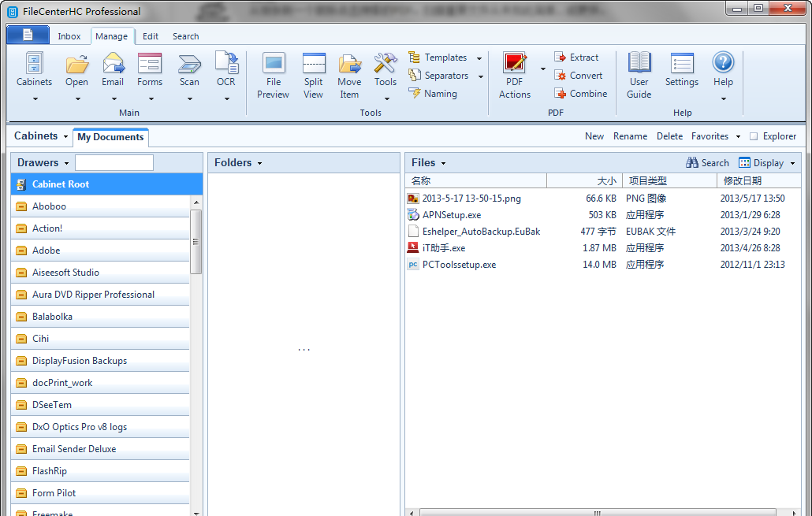Click the Combine PDF icon
812x516 pixels.
click(560, 93)
